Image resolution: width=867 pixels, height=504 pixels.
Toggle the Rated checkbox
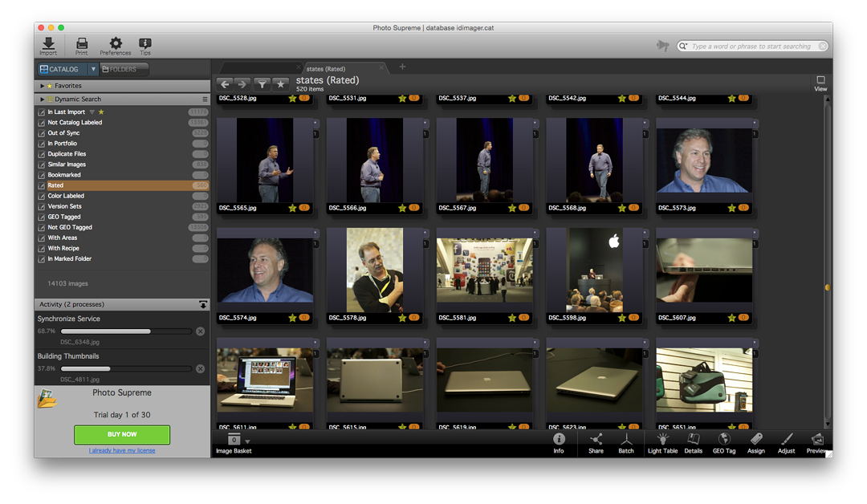point(42,185)
